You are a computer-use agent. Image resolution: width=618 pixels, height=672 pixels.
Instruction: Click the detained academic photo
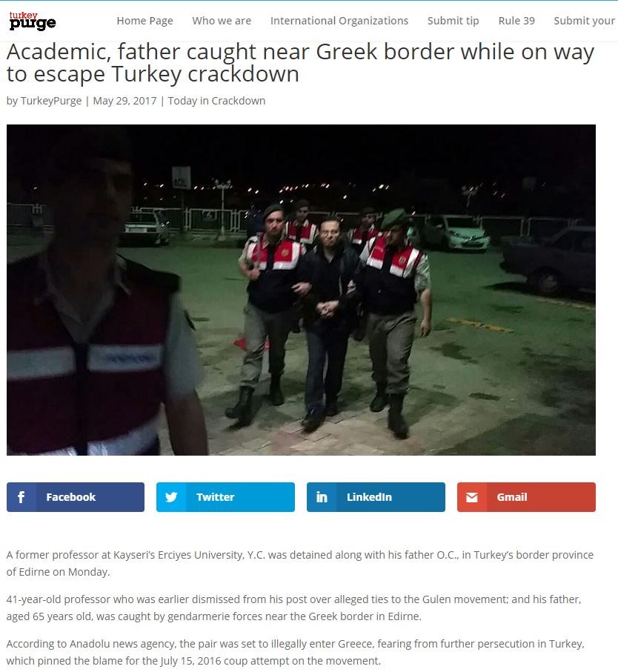click(301, 290)
